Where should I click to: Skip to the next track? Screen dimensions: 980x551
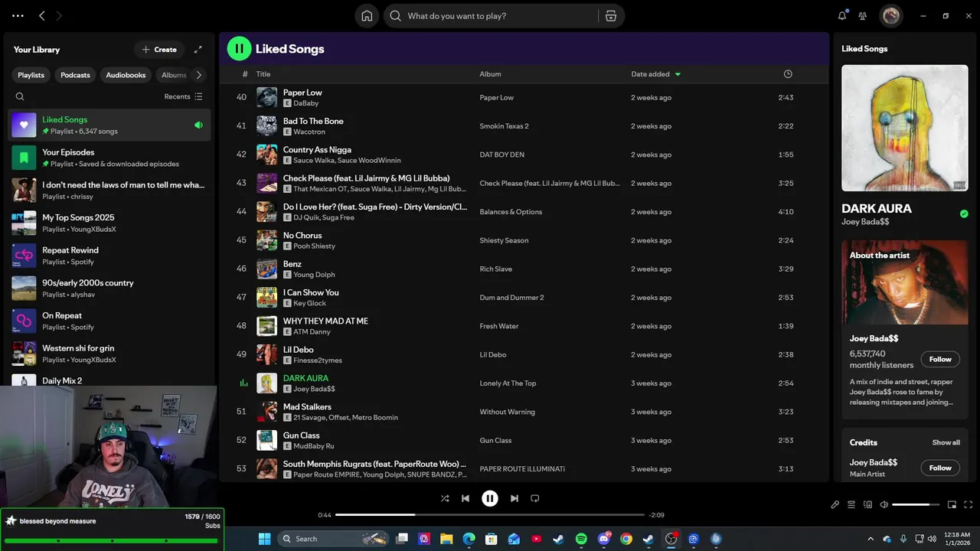(514, 498)
